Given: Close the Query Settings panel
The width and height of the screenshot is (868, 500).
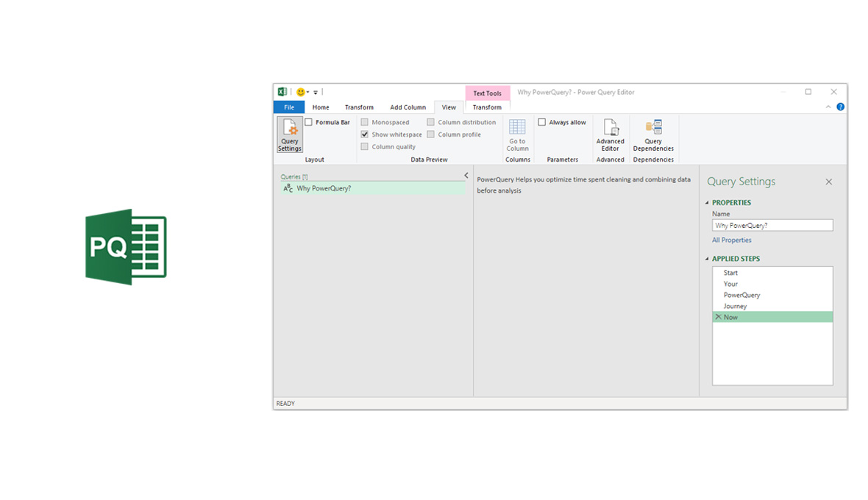Looking at the screenshot, I should (828, 182).
